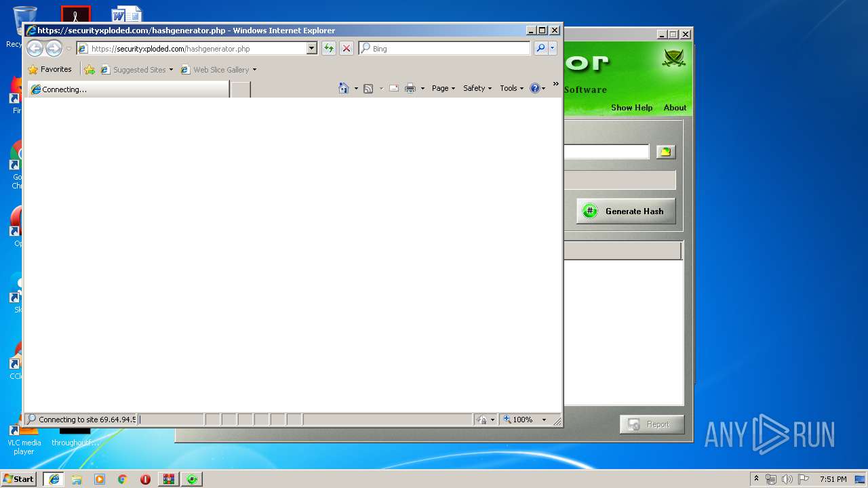
Task: Expand the address bar autocomplete dropdown
Action: (x=312, y=49)
